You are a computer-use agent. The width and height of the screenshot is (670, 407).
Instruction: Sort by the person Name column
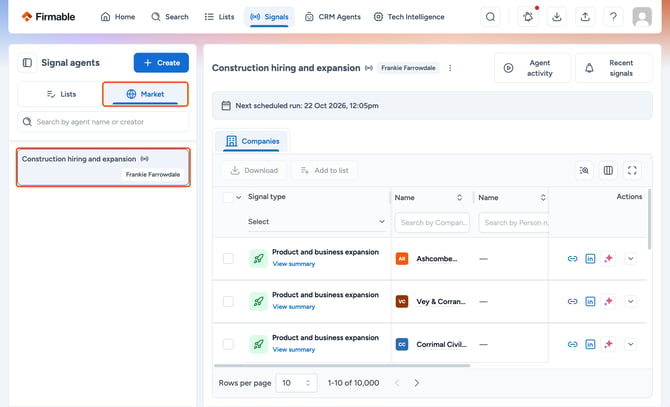(543, 197)
